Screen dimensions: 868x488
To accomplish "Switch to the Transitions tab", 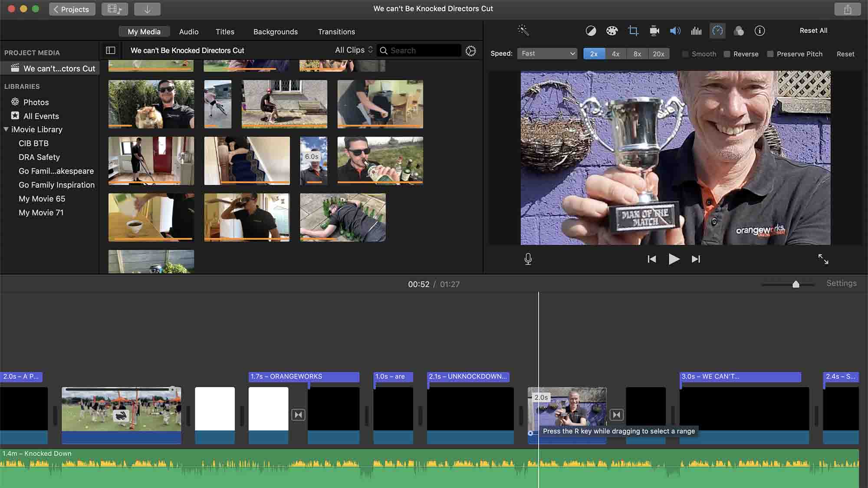I will 336,31.
